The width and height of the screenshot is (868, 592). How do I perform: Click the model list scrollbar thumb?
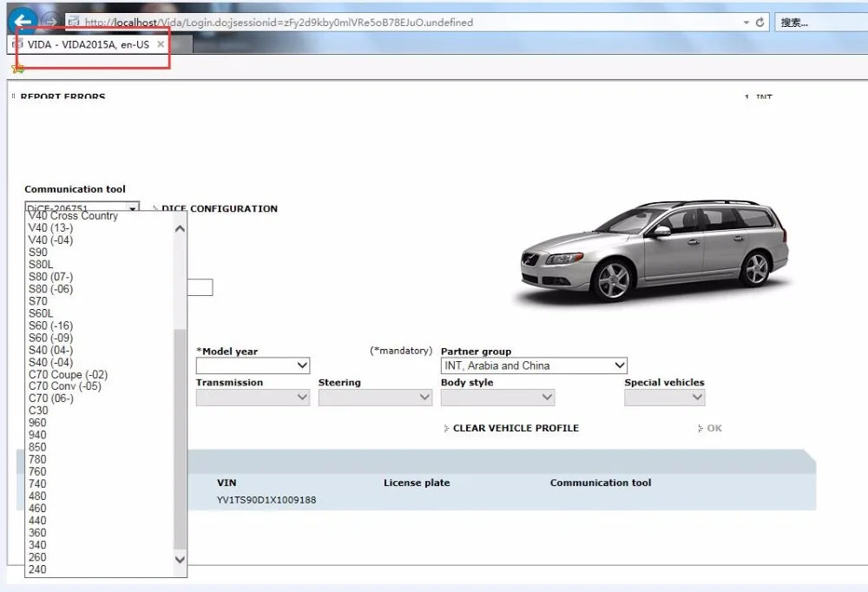pyautogui.click(x=180, y=438)
